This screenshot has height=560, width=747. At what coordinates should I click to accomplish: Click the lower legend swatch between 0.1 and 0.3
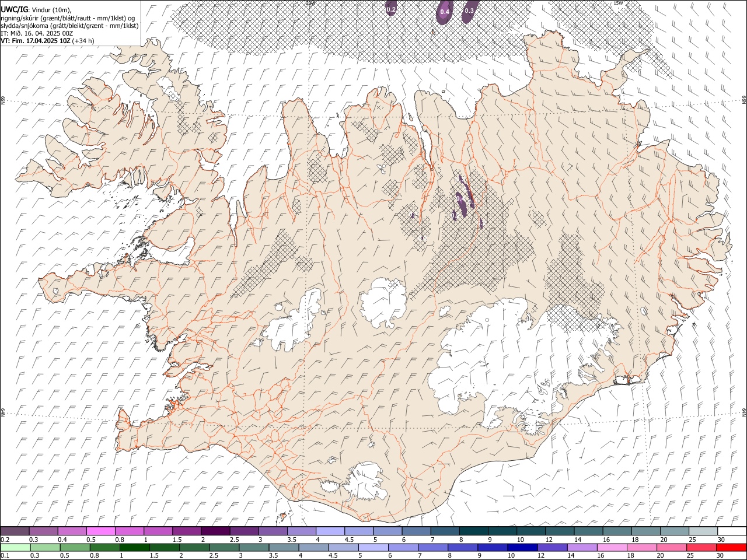[x=15, y=547]
